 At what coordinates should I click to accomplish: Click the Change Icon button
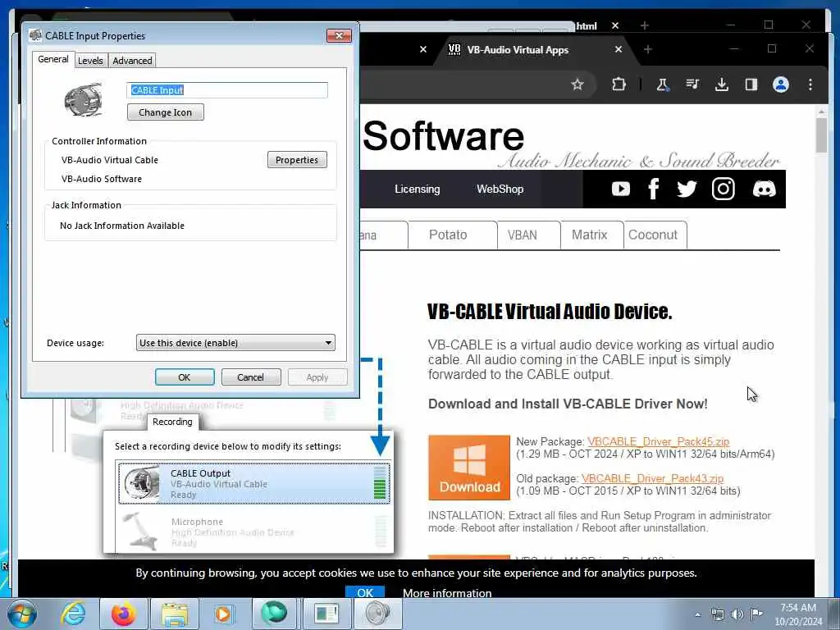[165, 112]
